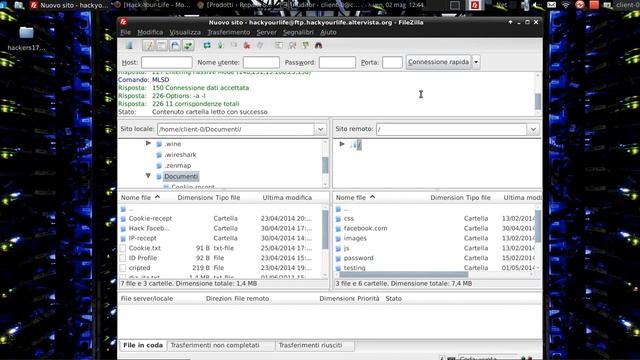The image size is (640, 360).
Task: Open Connessione rapida history dropdown arrow
Action: pos(476,62)
